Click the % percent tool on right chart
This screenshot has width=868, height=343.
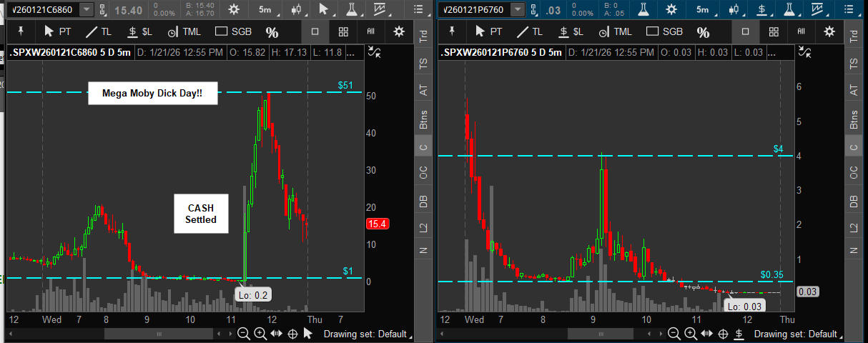703,32
